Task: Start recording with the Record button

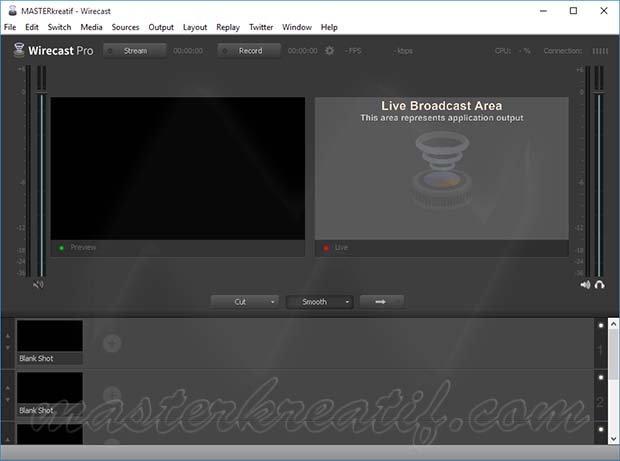Action: 249,51
